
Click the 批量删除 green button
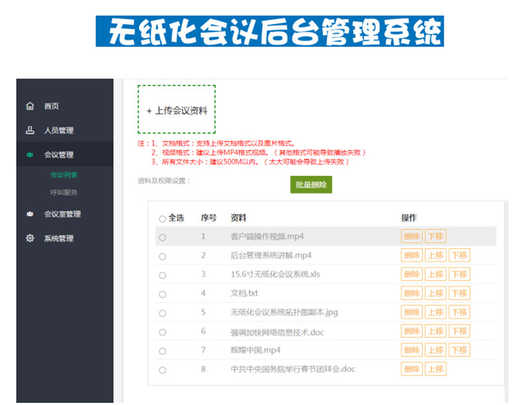311,186
